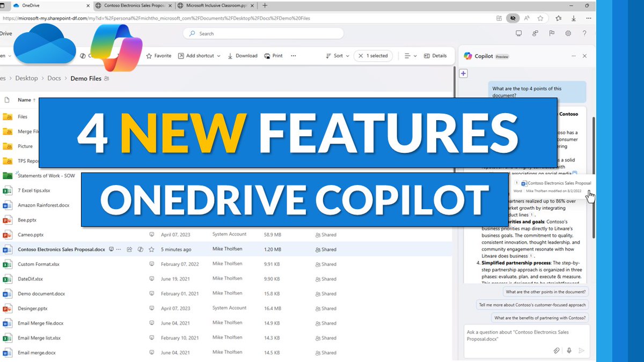Click the Word icon beside Demo document.docx
The height and width of the screenshot is (362, 644).
click(8, 294)
